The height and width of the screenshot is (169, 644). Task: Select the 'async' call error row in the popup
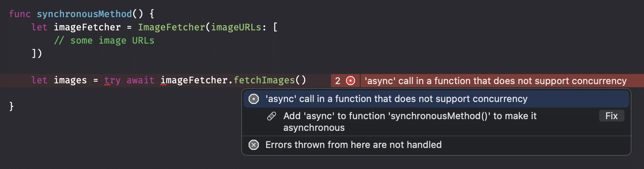click(x=396, y=99)
